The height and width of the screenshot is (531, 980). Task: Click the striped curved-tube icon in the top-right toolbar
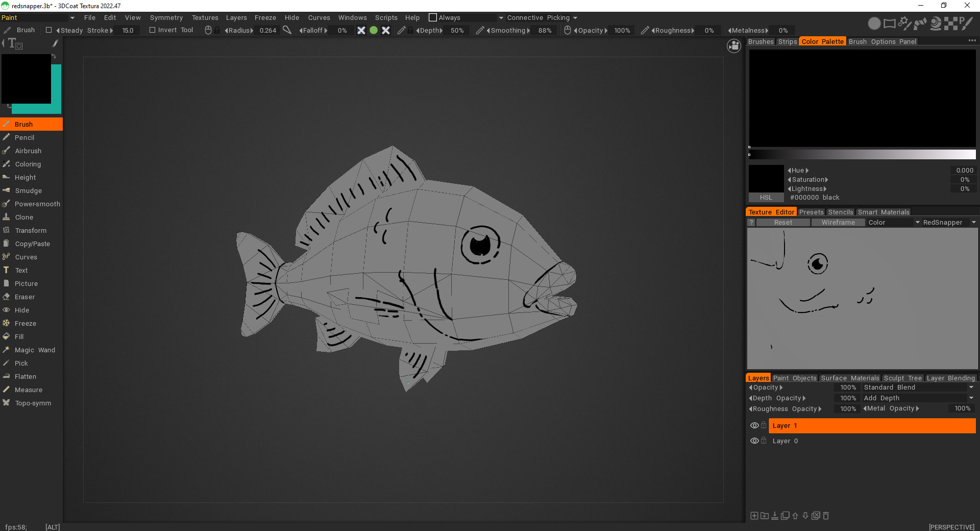(x=920, y=23)
